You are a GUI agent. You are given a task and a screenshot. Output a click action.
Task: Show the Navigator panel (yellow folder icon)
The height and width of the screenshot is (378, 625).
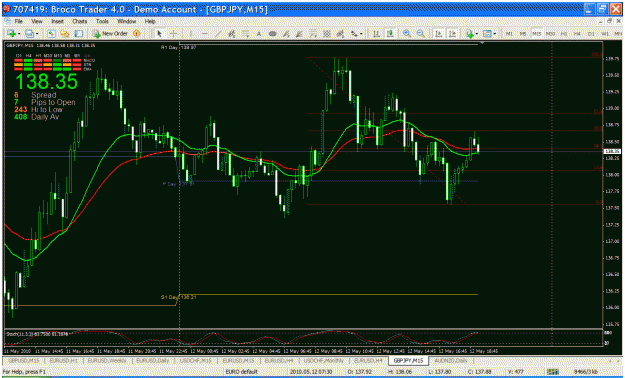click(x=65, y=34)
